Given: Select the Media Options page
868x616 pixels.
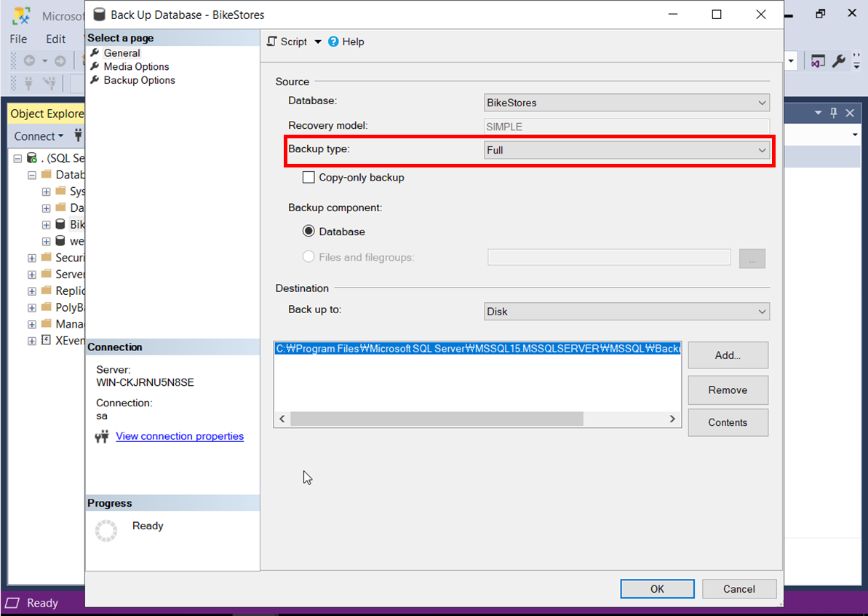Looking at the screenshot, I should (136, 66).
